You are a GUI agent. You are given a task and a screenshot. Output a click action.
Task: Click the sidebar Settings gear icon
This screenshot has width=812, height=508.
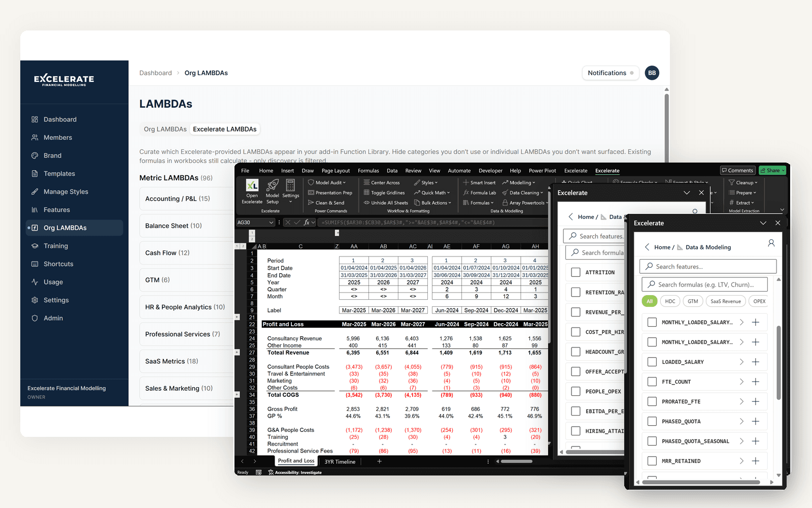[35, 300]
